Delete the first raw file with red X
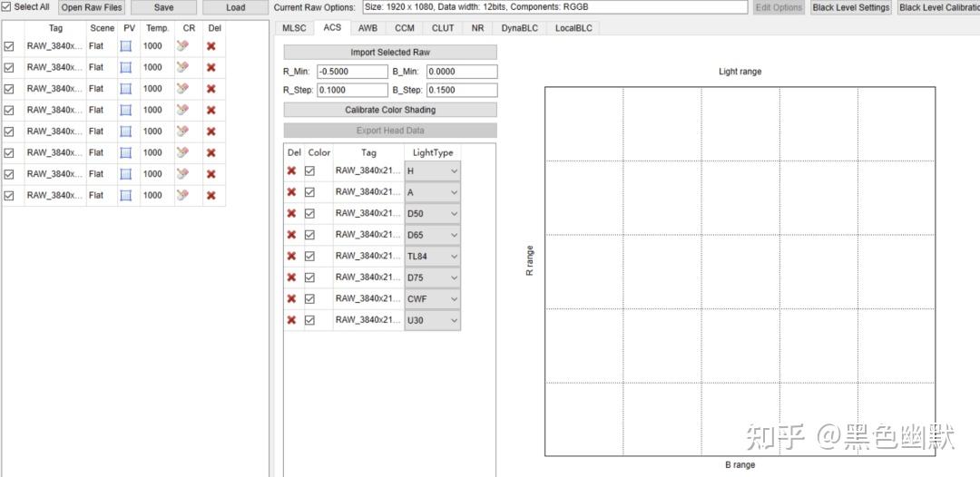Screen dimensions: 980x477 point(211,46)
